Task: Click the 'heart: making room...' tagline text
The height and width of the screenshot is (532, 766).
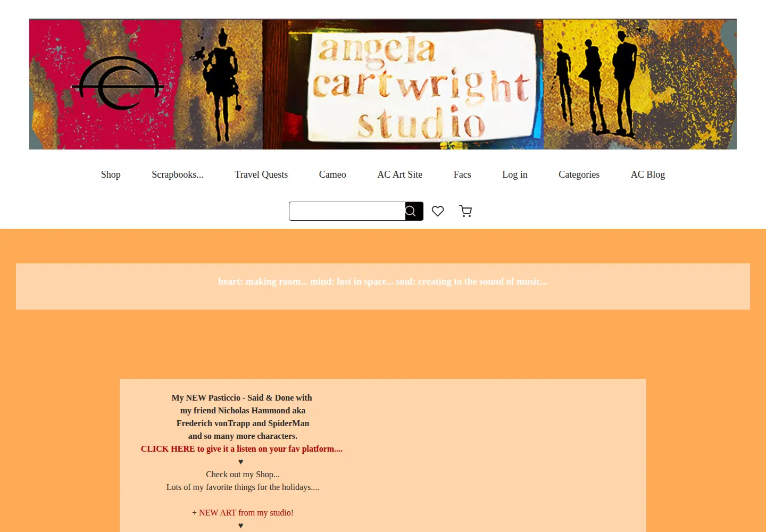Action: (x=383, y=281)
